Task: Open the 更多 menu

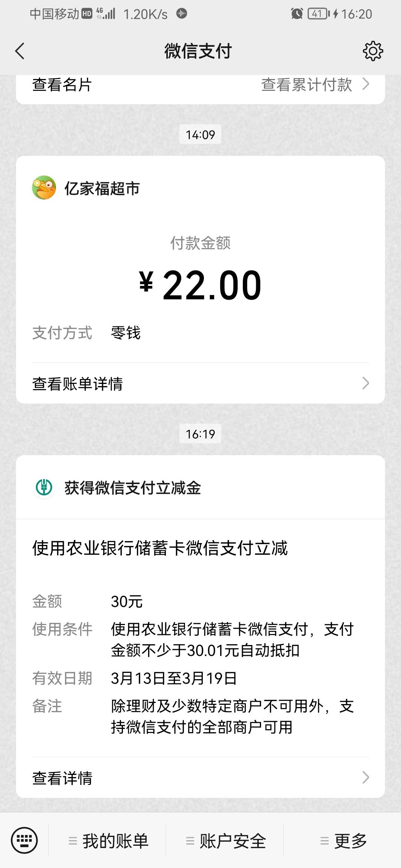Action: coord(343,841)
